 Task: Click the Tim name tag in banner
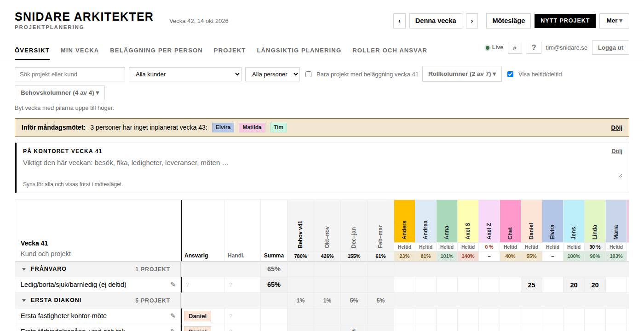point(278,127)
